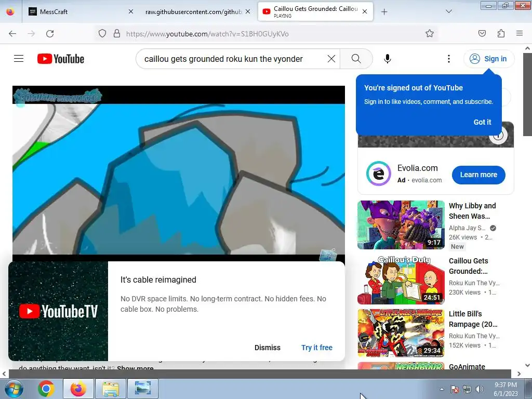Bookmark this page with the star
The image size is (532, 399).
[x=429, y=34]
